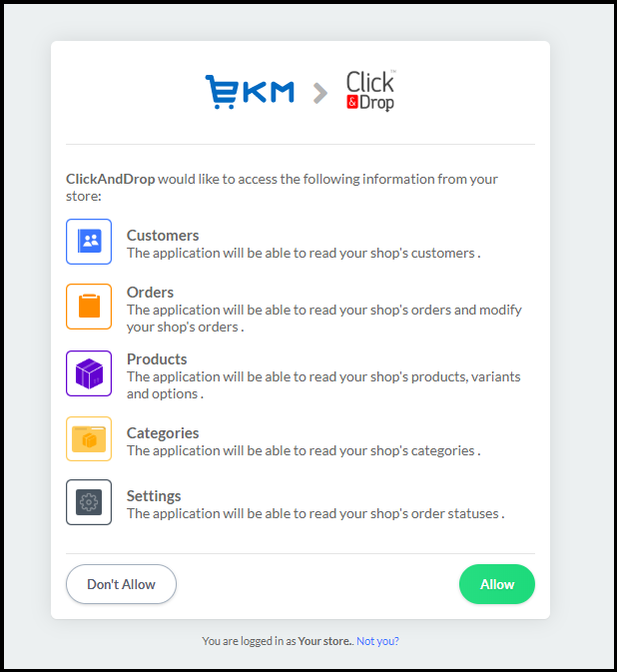The width and height of the screenshot is (617, 672).
Task: Click the Orders permission heading
Action: click(150, 293)
